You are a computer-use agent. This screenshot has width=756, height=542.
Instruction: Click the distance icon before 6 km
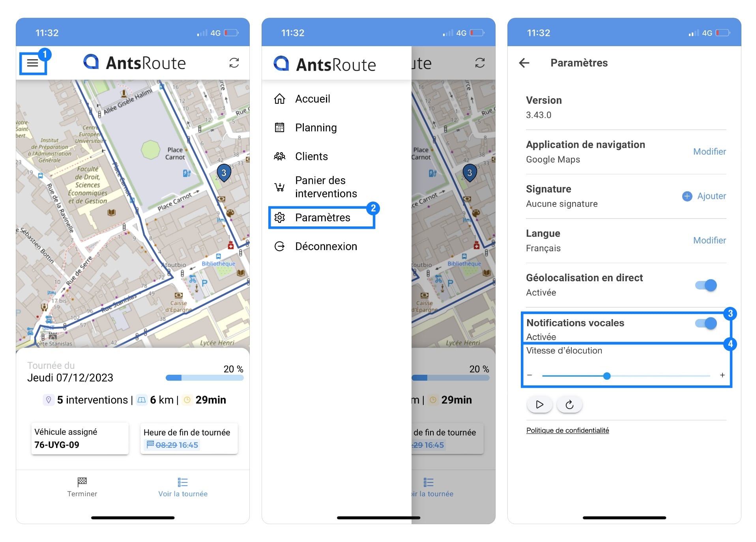coord(141,400)
